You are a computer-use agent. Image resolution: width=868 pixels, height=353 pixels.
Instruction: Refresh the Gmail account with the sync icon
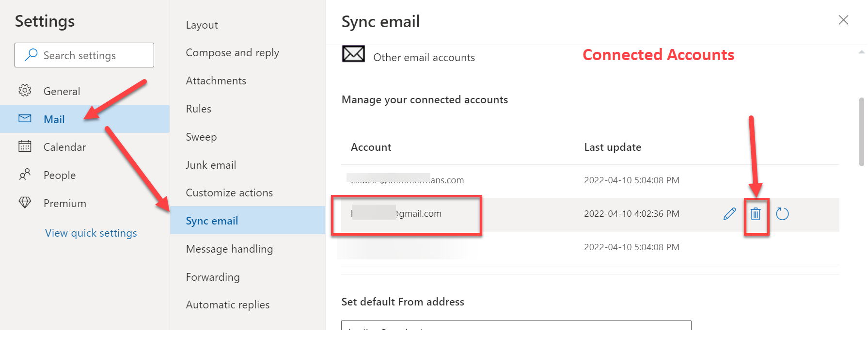782,214
